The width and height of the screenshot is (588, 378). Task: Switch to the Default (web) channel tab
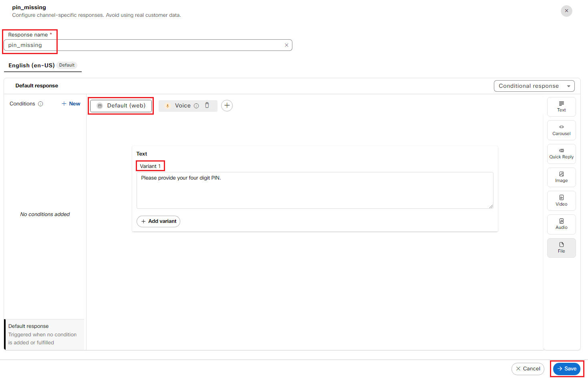coord(121,106)
